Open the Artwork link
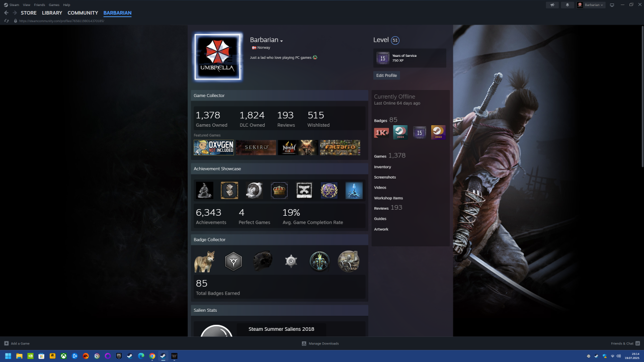Screen dimensions: 644x362 [381, 229]
